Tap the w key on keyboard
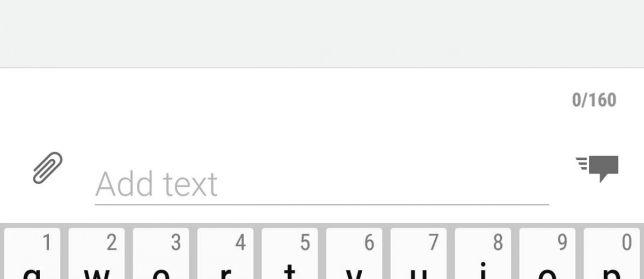The image size is (644, 279). (97, 254)
